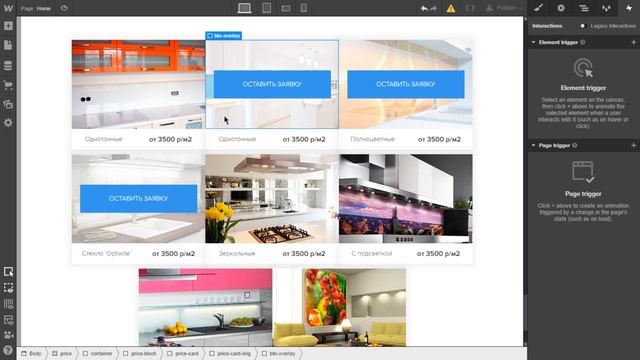Select price-card breadcrumb
Viewport: 640px width, 360px height.
click(183, 353)
